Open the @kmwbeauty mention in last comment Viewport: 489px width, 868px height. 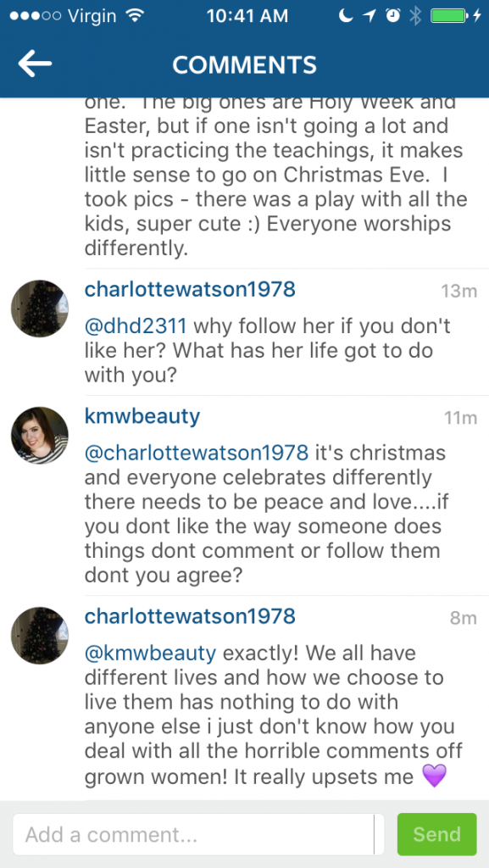151,654
